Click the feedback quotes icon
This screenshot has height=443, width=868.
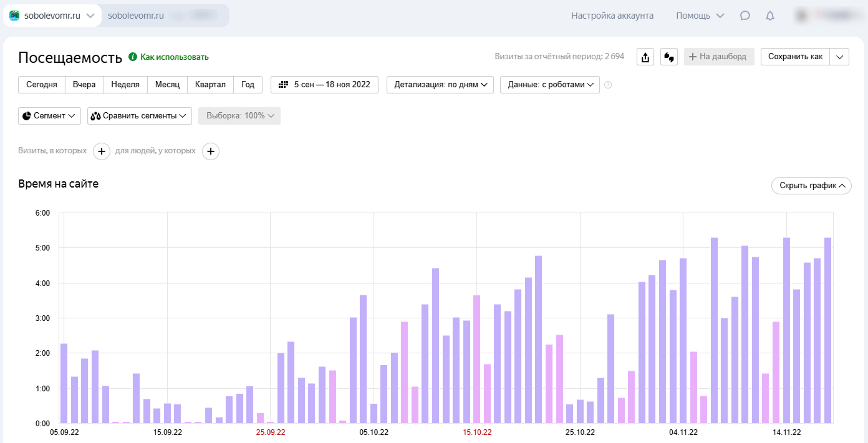(x=669, y=57)
